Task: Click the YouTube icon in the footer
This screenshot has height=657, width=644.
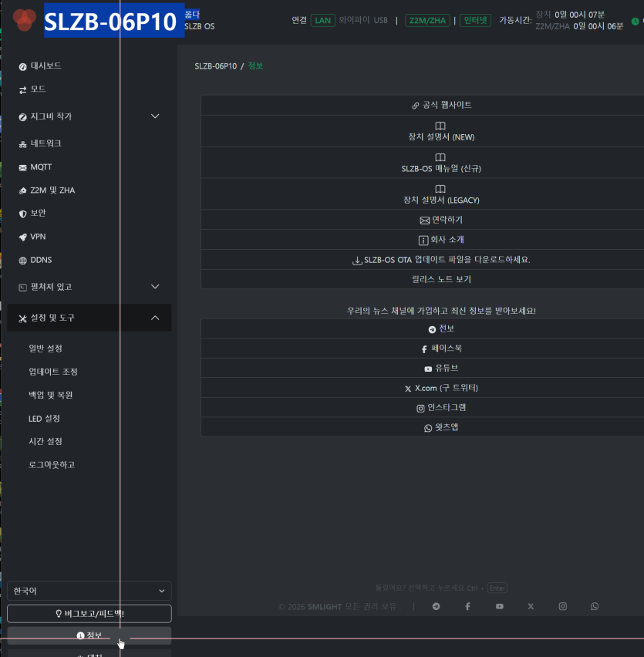Action: pyautogui.click(x=500, y=606)
